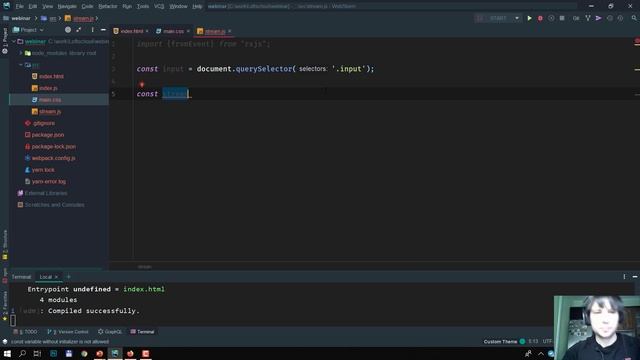Click the VCS branch fork icon
This screenshot has width=640, height=360.
coord(588,18)
